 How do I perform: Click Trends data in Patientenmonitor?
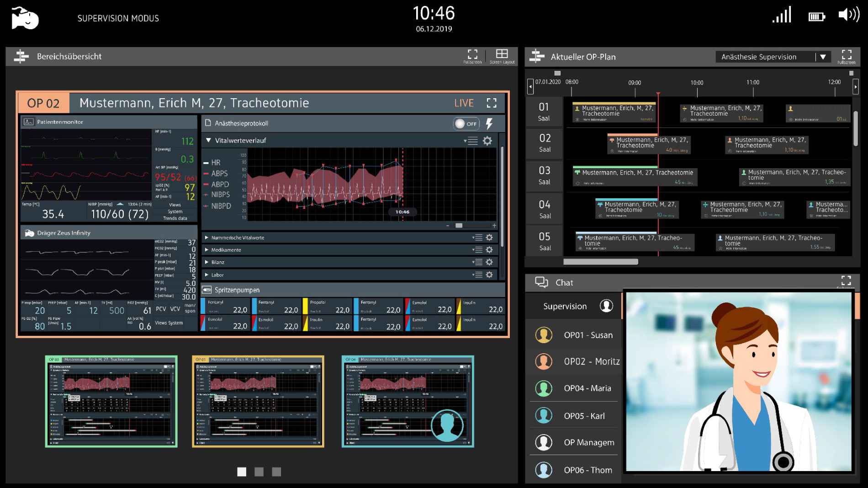175,218
